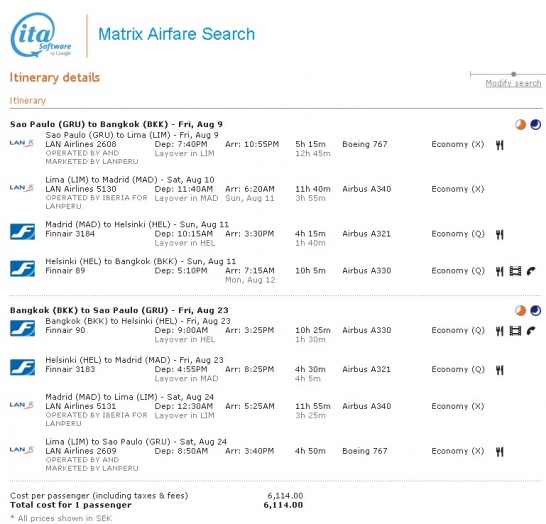Click the Airbus A321 aircraft for Finnair 3184
This screenshot has width=546, height=524.
point(366,234)
